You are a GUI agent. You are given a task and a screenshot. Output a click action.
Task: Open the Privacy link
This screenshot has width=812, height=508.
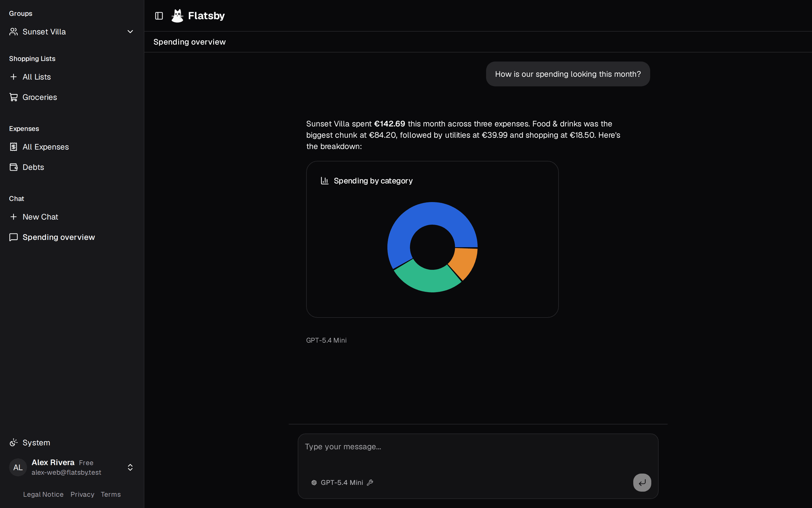point(82,494)
